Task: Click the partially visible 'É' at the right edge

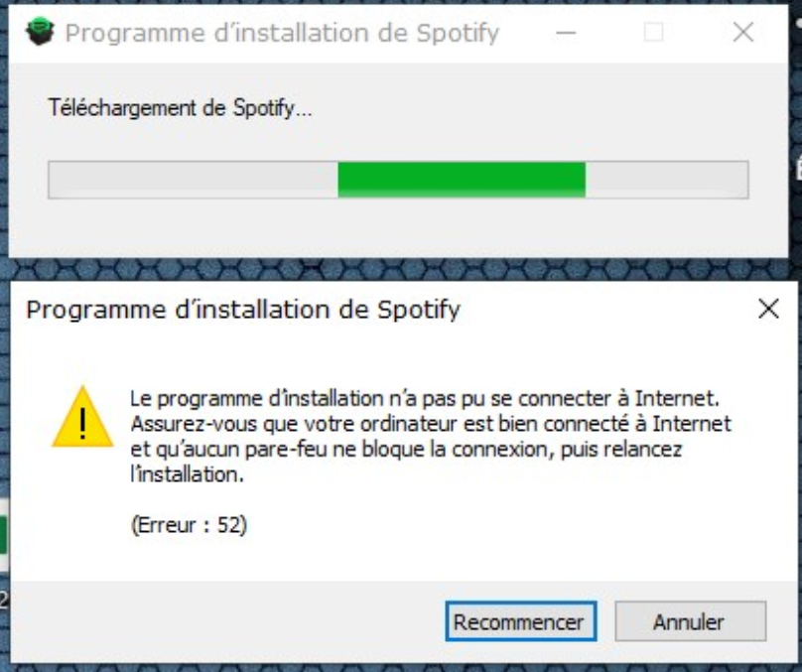Action: (798, 169)
